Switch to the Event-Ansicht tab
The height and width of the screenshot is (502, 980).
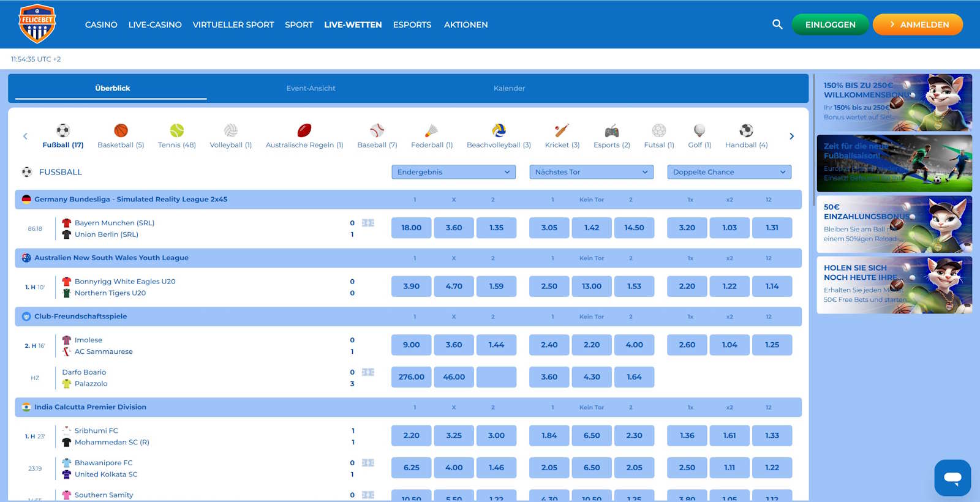(x=311, y=88)
